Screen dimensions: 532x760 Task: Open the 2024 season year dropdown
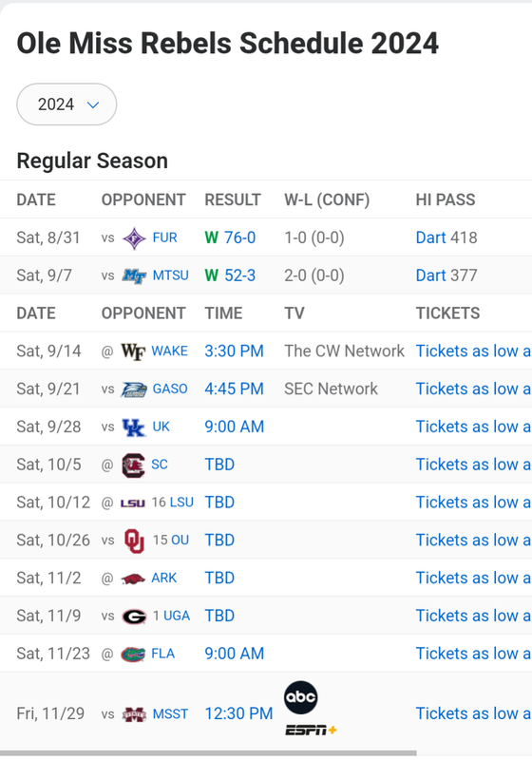[66, 104]
